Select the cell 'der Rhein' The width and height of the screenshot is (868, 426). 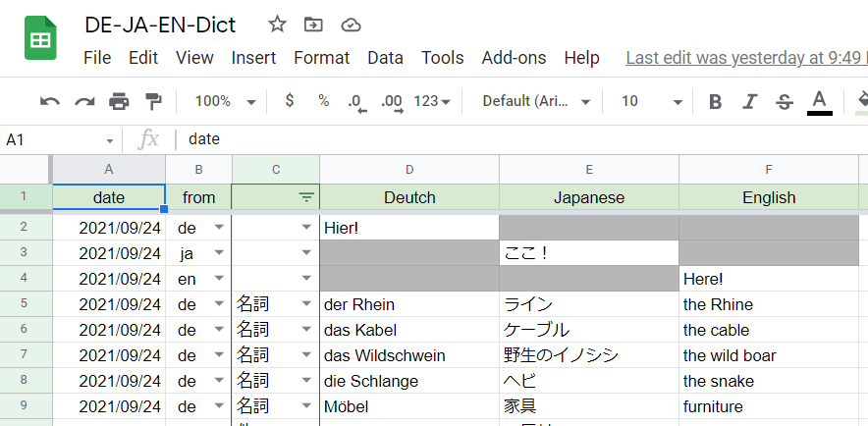[x=409, y=303]
